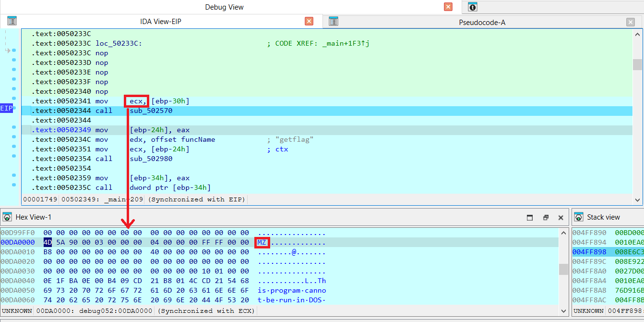Click the Stack view panel icon

tap(579, 217)
